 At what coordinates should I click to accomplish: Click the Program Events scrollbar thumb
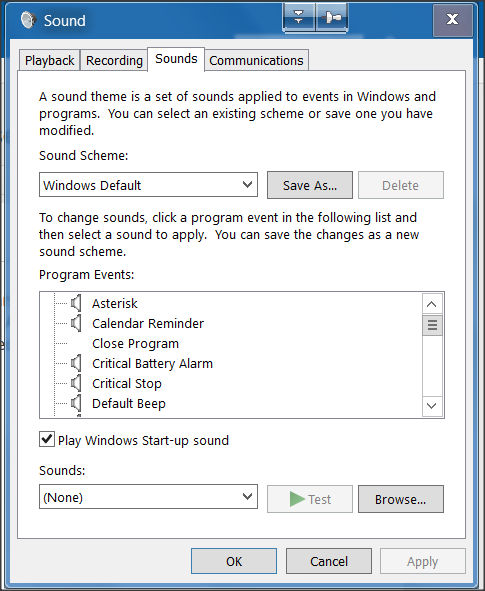coord(432,325)
